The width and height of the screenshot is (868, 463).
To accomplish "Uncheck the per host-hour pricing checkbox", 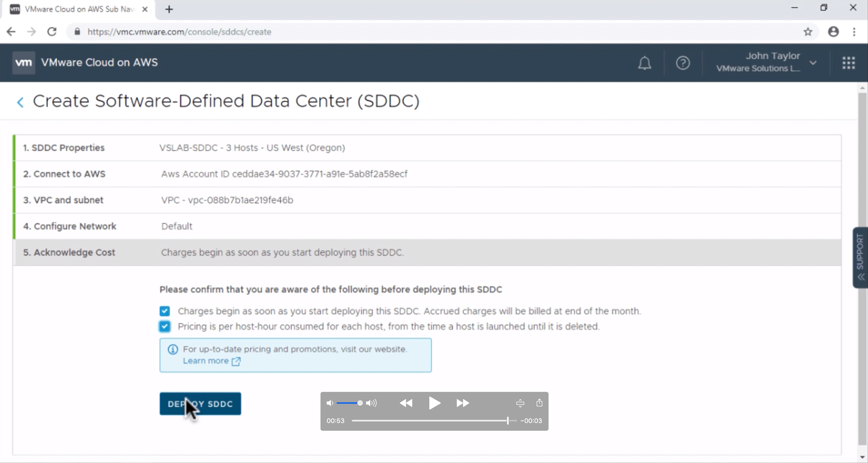I will tap(164, 326).
